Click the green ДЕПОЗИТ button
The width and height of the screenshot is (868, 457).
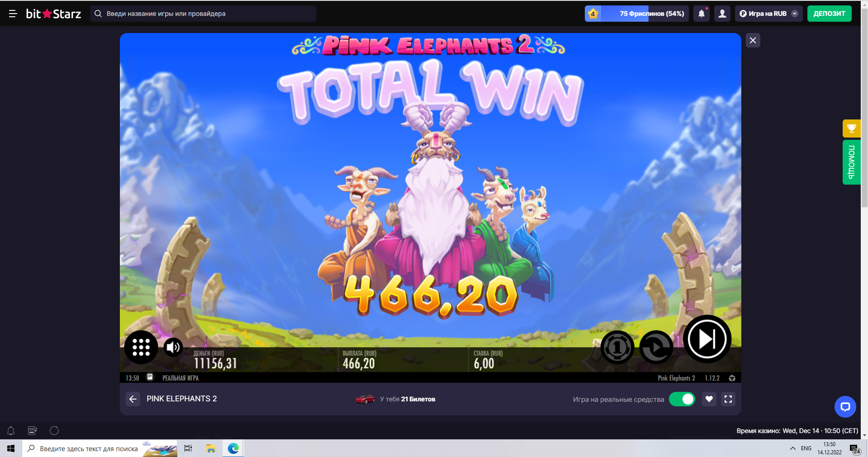(829, 14)
